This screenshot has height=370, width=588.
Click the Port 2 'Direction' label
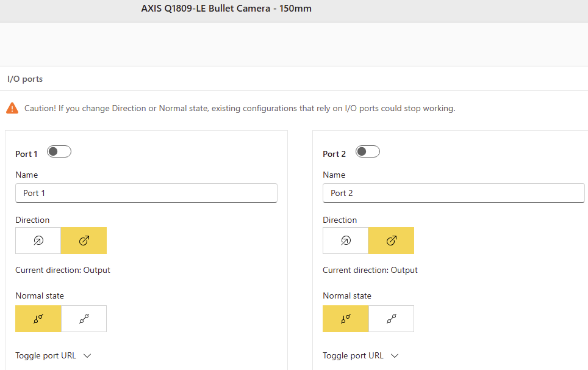pos(340,220)
